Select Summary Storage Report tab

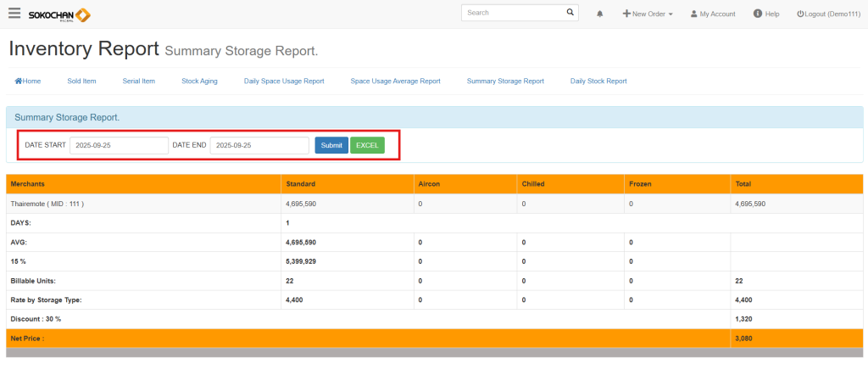tap(505, 81)
